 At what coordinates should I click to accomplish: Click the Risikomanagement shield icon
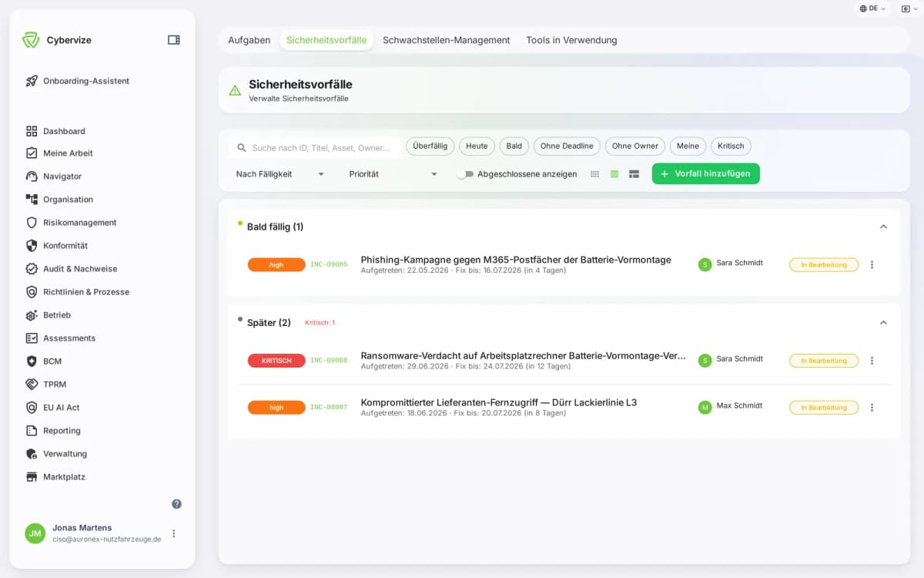coord(32,222)
